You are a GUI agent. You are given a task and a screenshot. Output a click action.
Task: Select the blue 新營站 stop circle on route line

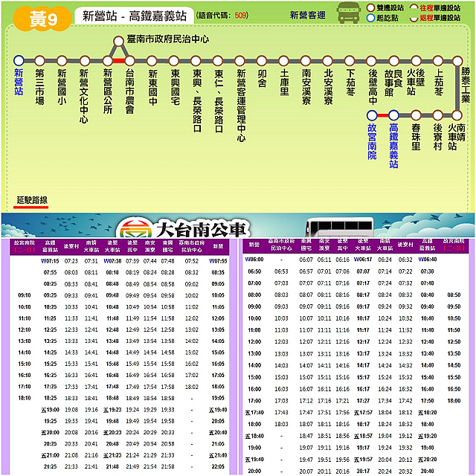pyautogui.click(x=19, y=61)
